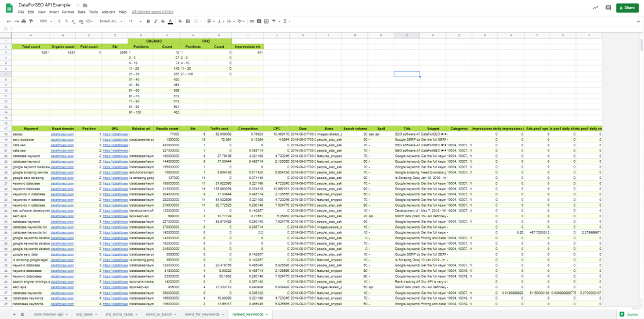Viewport: 644px width, 319px height.
Task: Open the Format menu
Action: pos(68,12)
